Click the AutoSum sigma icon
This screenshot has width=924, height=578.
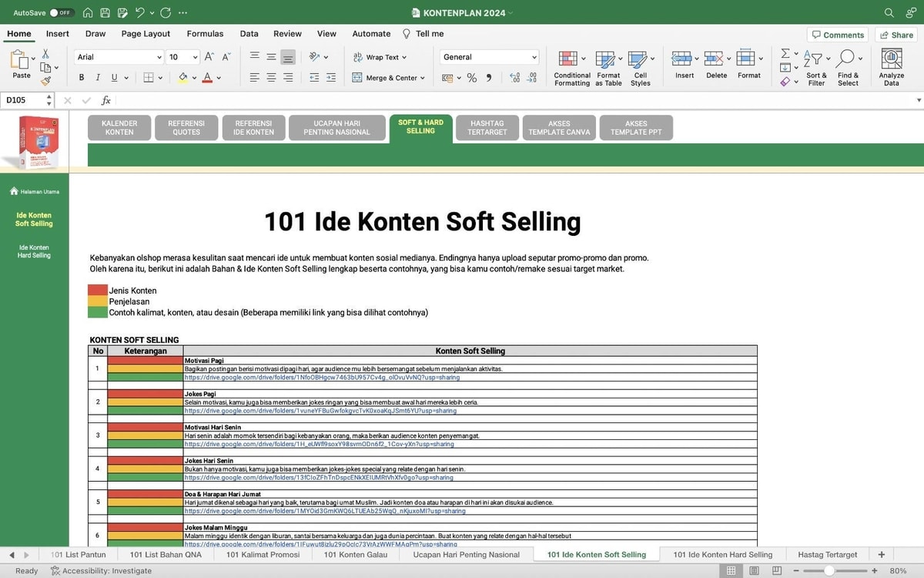[x=785, y=53]
